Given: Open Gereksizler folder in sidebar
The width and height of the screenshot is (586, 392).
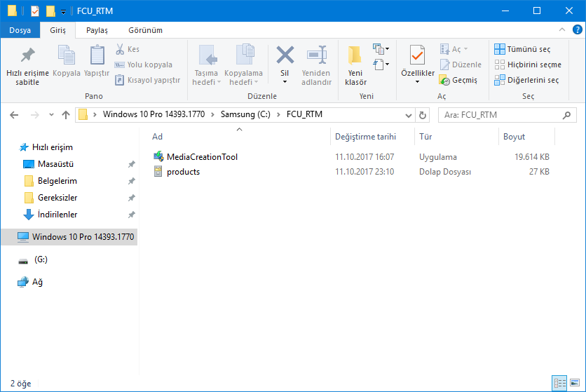Looking at the screenshot, I should 57,198.
